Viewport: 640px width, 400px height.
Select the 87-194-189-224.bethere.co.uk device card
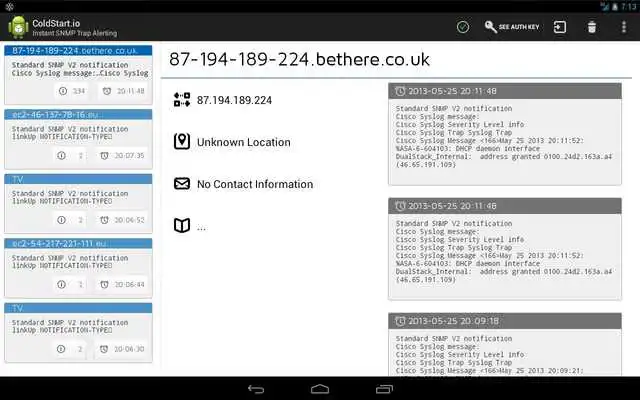pos(78,75)
